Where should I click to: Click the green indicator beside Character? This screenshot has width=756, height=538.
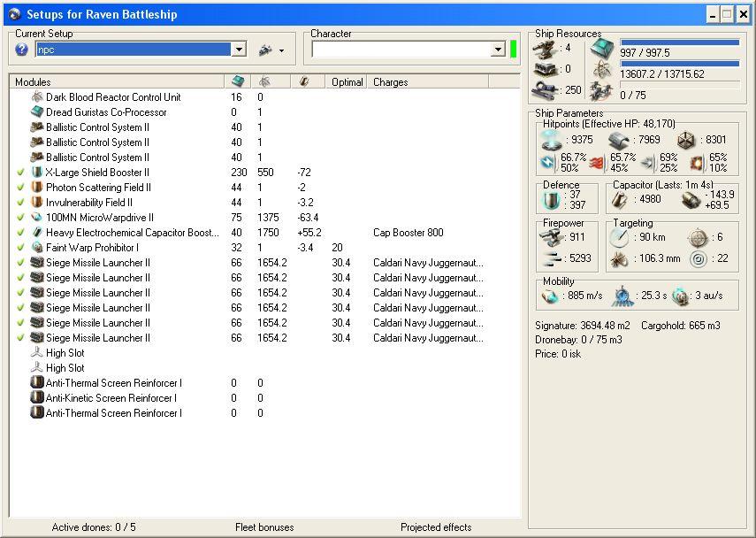point(514,50)
